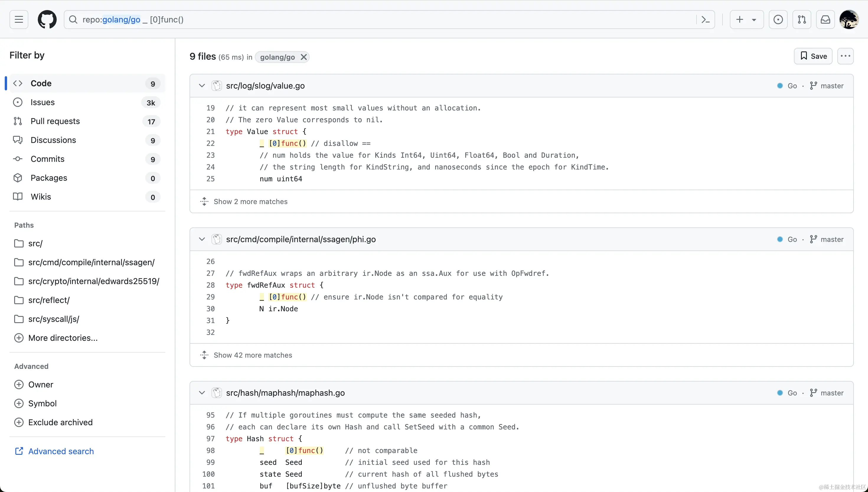Click More directories in Paths section
The width and height of the screenshot is (868, 492).
63,338
